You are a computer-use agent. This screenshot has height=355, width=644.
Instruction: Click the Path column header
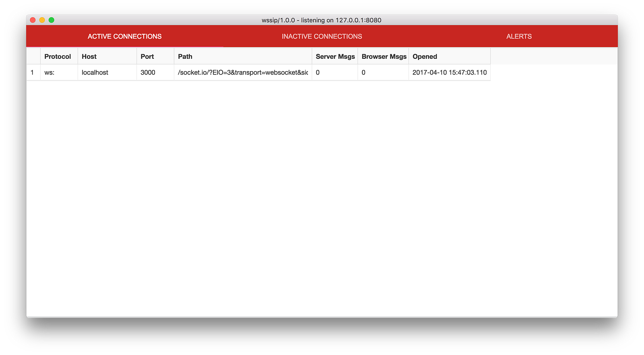click(x=243, y=56)
